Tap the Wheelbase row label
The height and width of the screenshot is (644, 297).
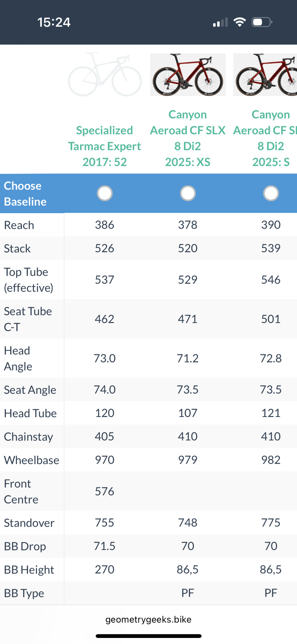32,460
